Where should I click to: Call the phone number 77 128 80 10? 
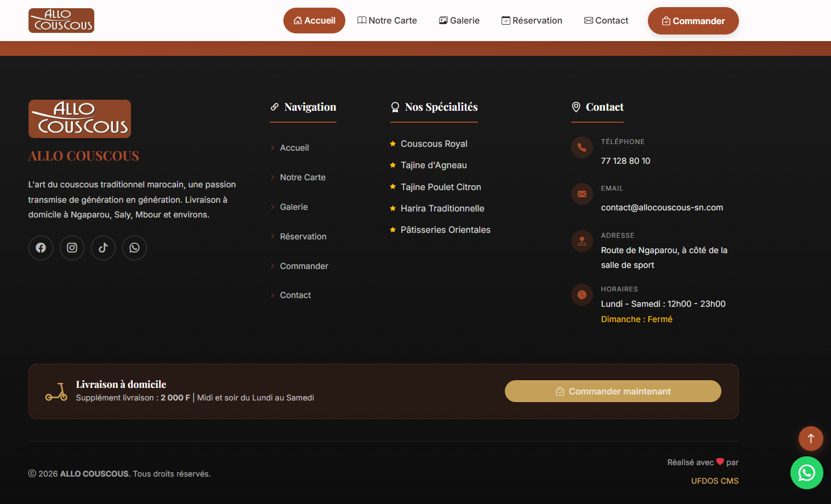click(x=625, y=161)
